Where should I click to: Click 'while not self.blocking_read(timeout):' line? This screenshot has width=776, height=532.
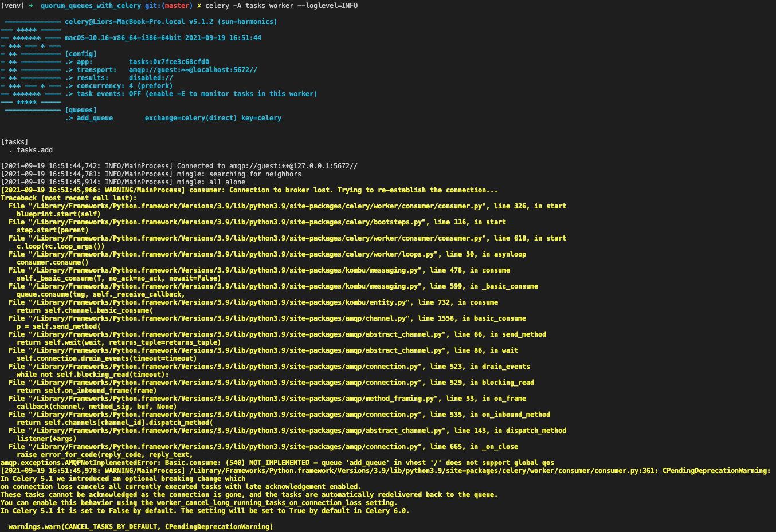(93, 375)
